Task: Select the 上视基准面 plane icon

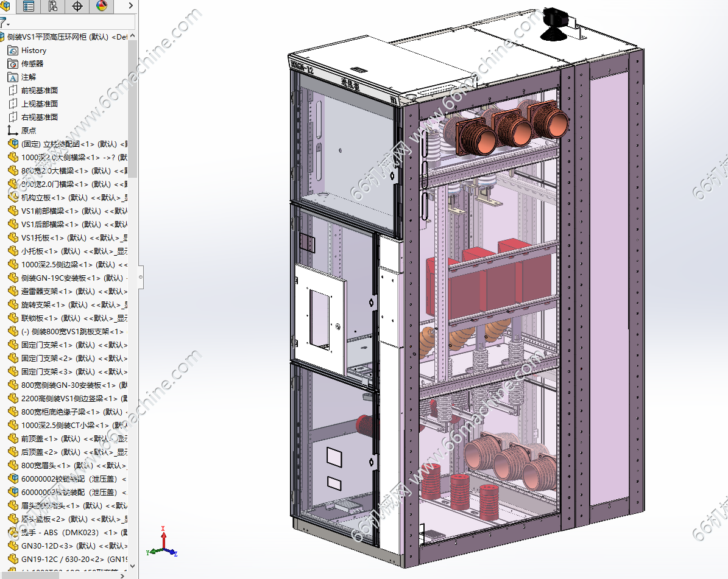Action: 13,104
